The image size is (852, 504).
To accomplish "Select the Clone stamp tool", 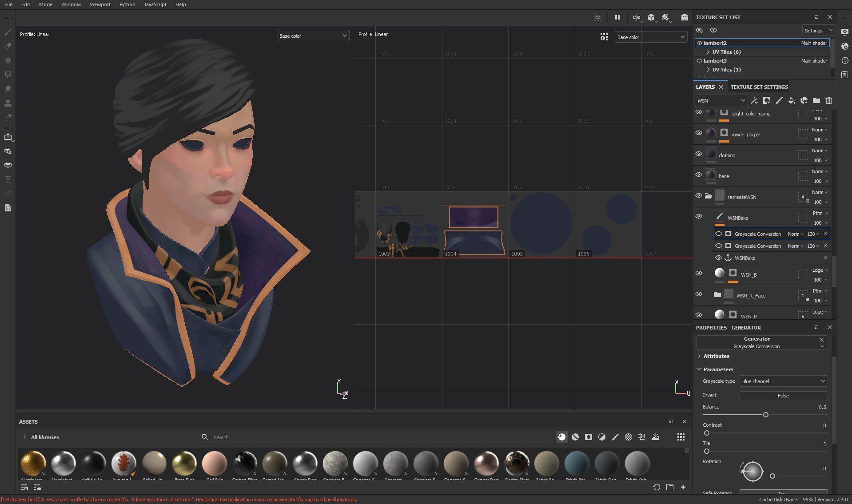I will [8, 103].
